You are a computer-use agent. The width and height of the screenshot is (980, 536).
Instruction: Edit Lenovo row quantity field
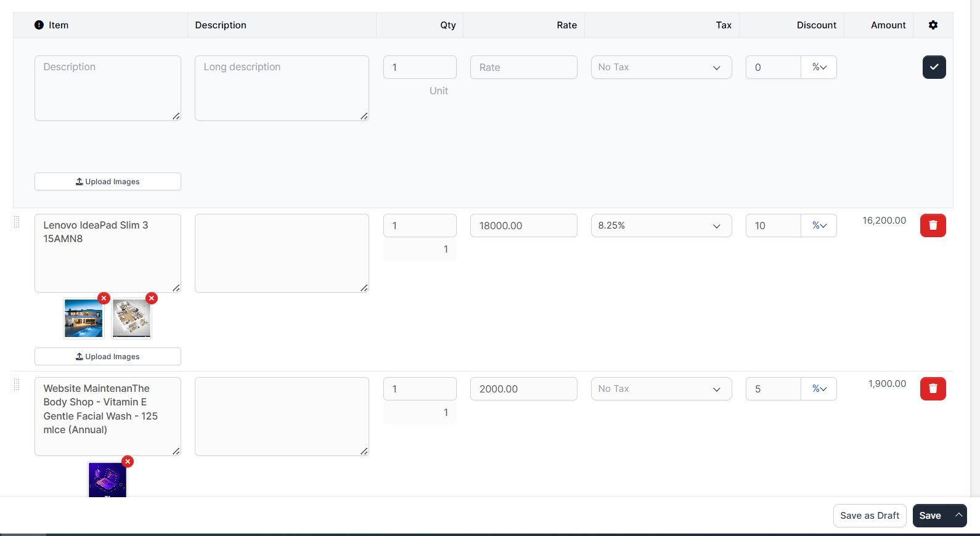coord(420,225)
